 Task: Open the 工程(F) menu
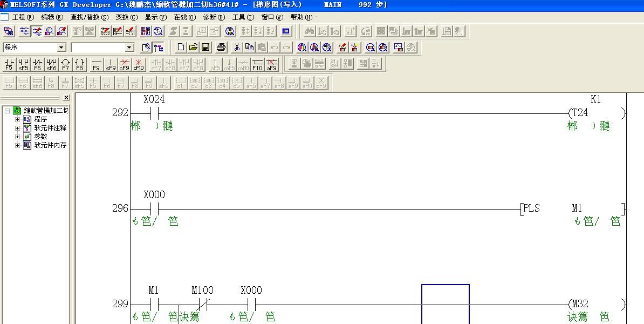23,17
